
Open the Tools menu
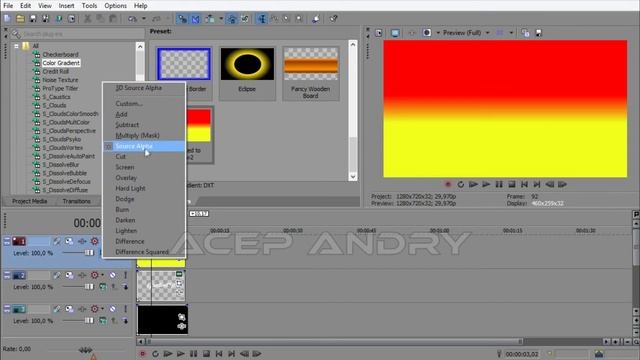(x=89, y=6)
